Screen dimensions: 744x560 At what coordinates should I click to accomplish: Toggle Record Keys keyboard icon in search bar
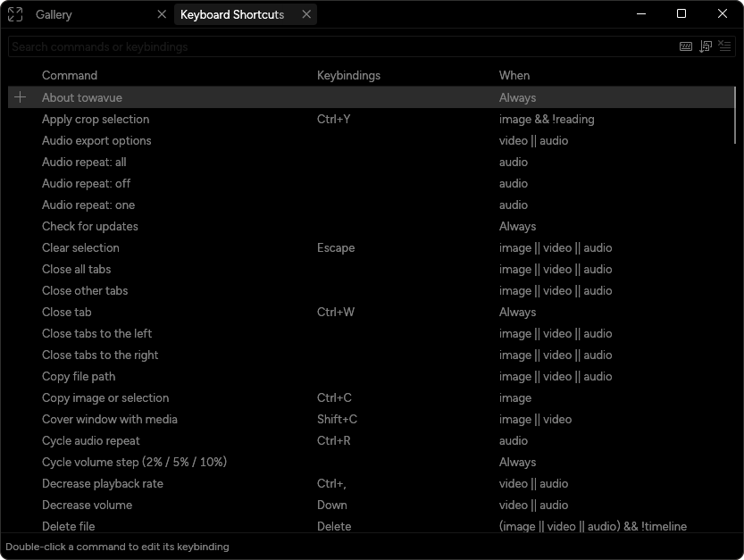click(x=686, y=46)
